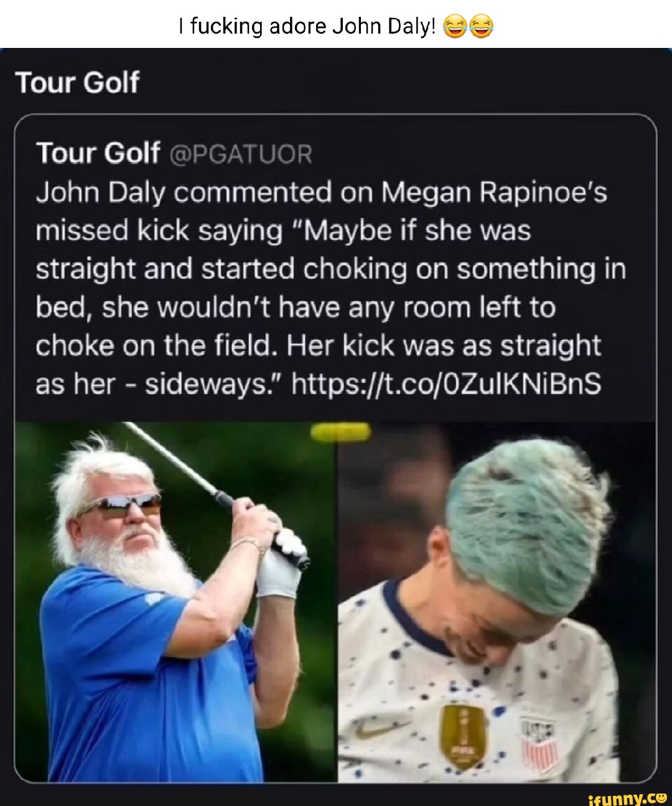
Task: Open the left photo of the golfer swinging
Action: click(x=175, y=602)
